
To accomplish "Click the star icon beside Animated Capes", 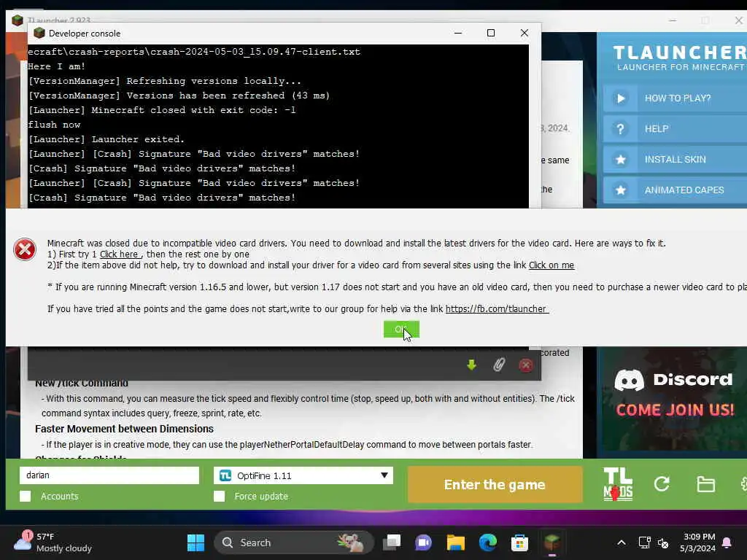I will click(x=620, y=190).
